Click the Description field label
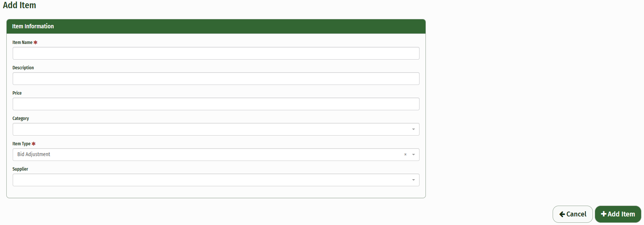This screenshot has width=644, height=225. point(23,68)
